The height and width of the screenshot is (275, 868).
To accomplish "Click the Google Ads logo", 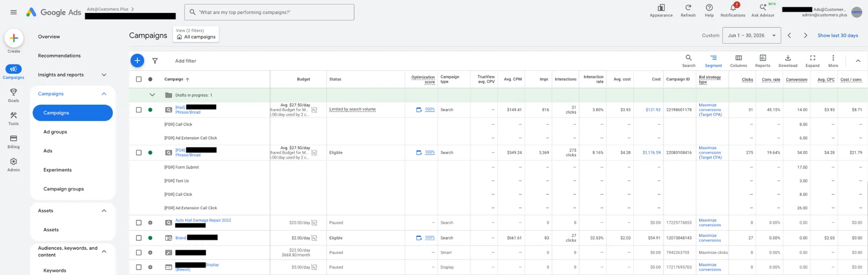I will click(53, 12).
